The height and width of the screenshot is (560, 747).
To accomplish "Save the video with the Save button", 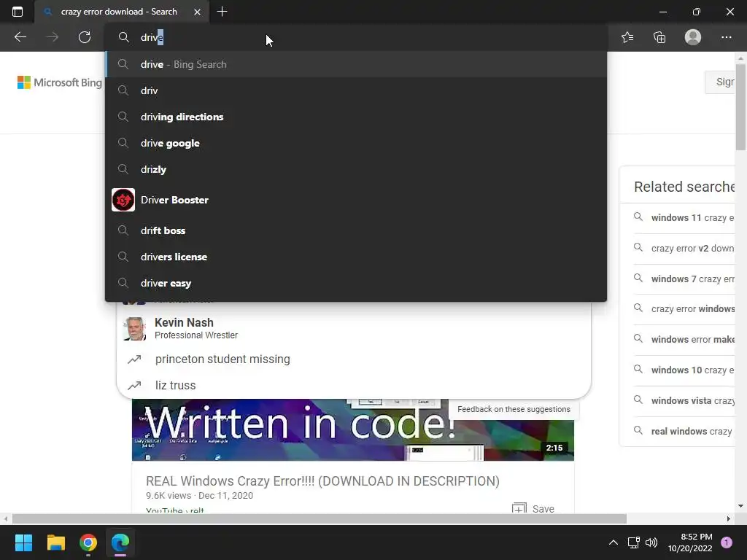I will [533, 508].
